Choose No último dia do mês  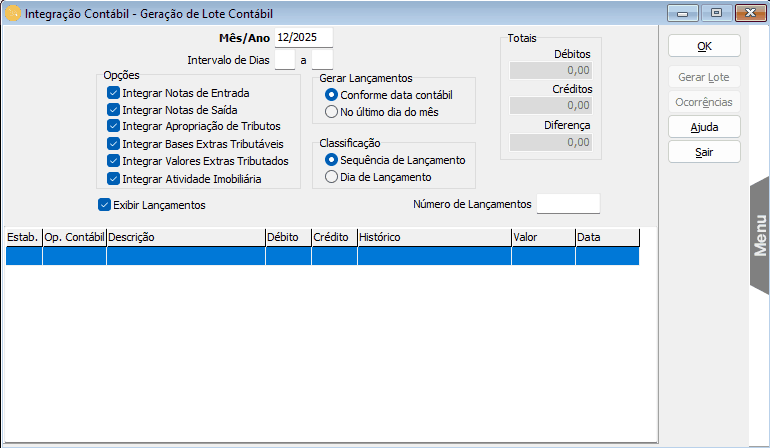coord(331,112)
